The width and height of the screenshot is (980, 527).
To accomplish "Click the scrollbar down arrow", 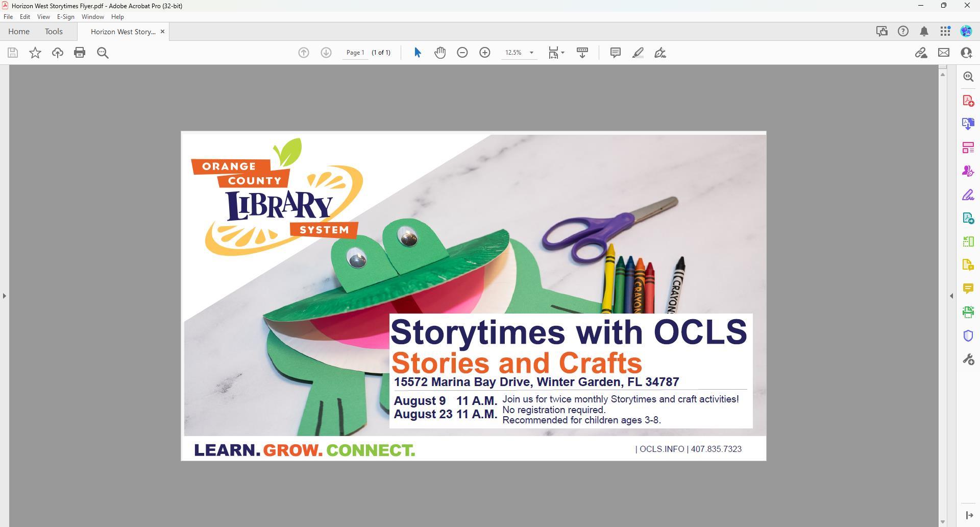I will tap(943, 522).
